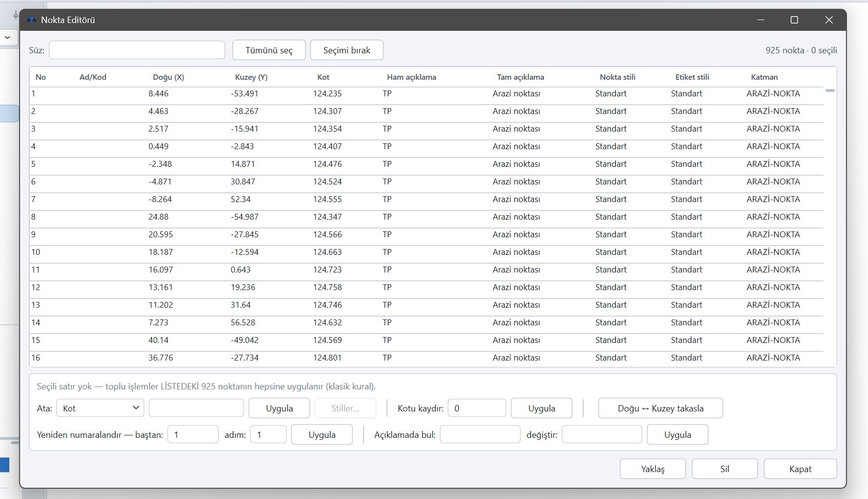Click Arazi noktası cell in row 12
868x499 pixels.
(x=516, y=287)
